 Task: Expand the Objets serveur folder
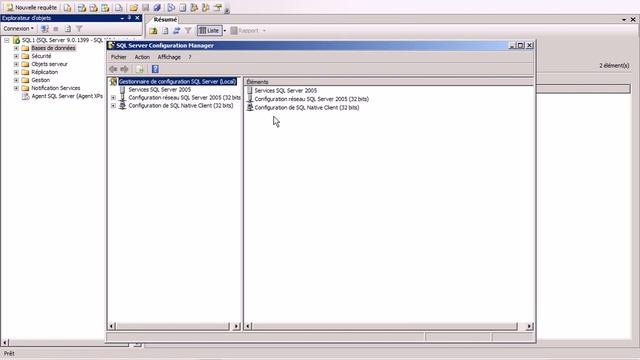pyautogui.click(x=16, y=64)
